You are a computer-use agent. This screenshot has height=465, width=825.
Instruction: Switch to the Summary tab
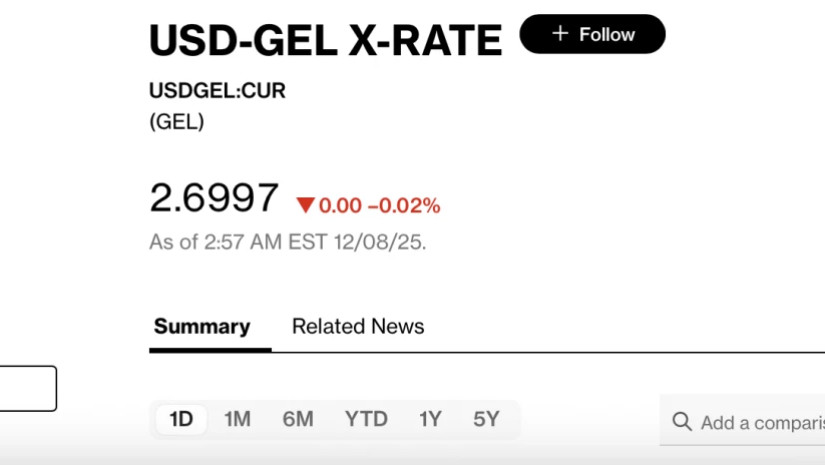pos(202,327)
